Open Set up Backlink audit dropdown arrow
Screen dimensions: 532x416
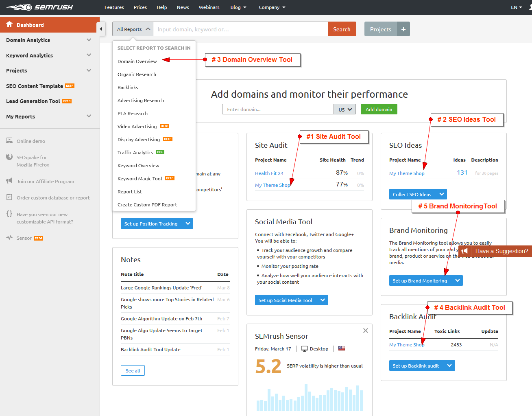(449, 366)
